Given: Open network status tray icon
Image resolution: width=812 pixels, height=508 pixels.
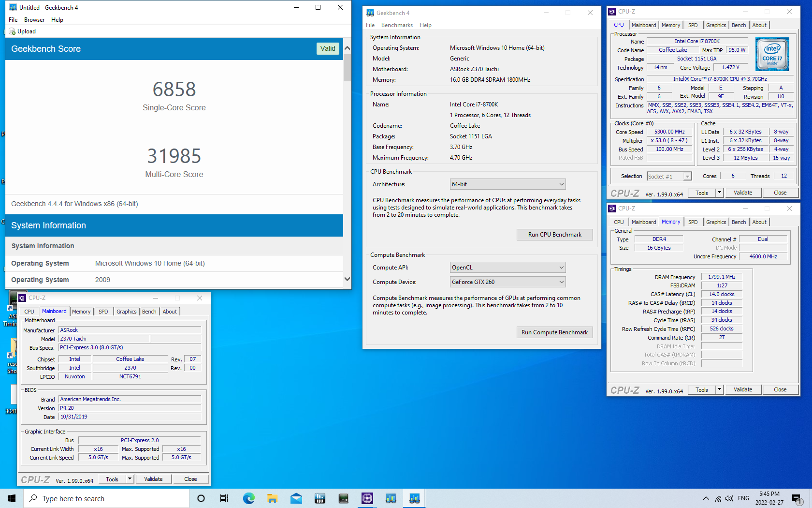Looking at the screenshot, I should [x=718, y=498].
